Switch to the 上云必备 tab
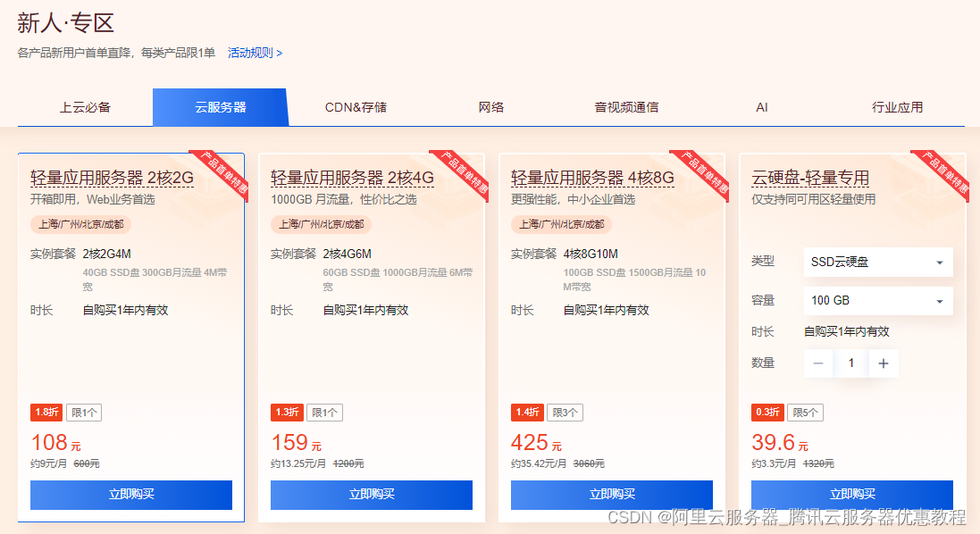 (x=85, y=107)
